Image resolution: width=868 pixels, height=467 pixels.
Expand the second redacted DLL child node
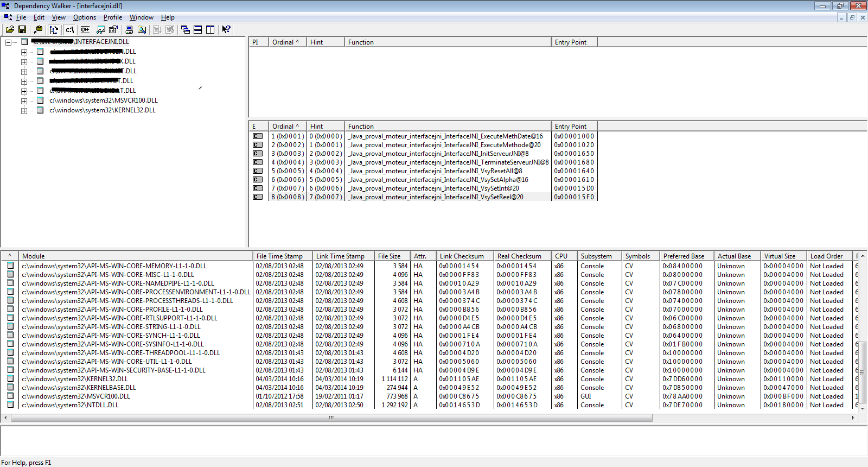(x=24, y=61)
